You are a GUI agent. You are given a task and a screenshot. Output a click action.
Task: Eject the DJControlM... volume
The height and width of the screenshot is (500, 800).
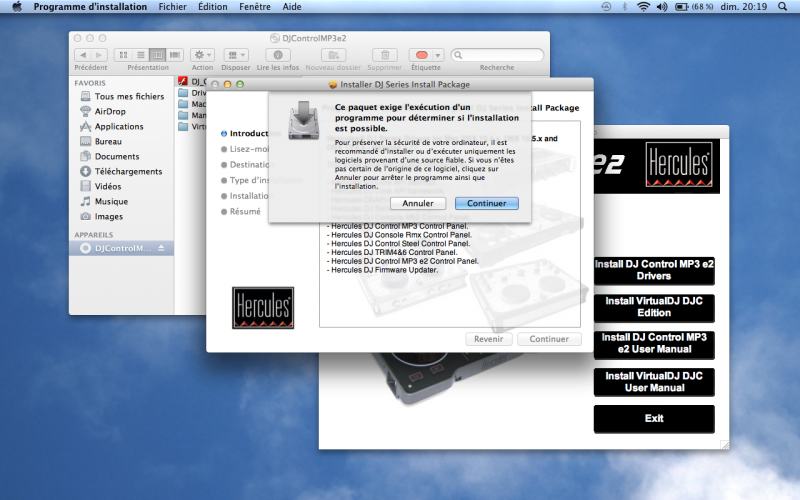(161, 248)
